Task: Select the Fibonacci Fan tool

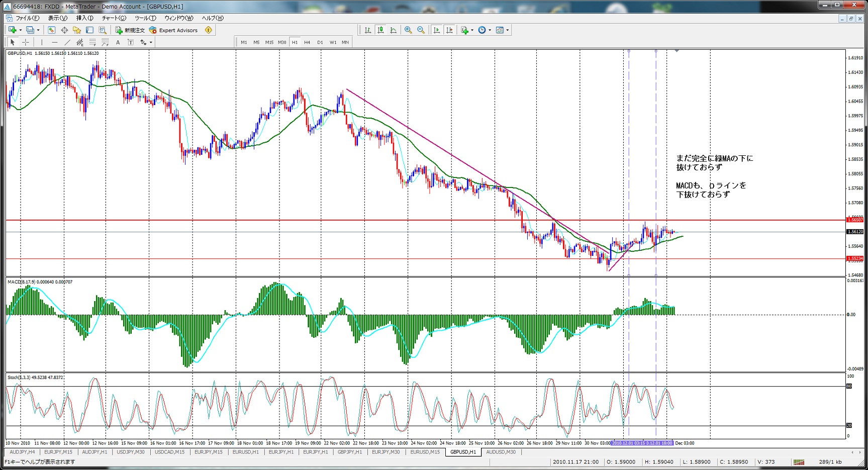Action: [x=105, y=42]
